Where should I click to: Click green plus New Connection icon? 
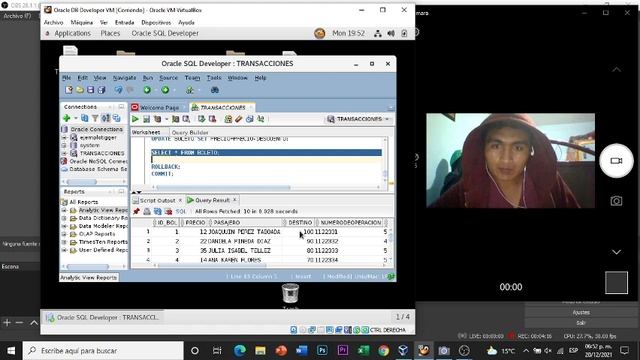67,118
